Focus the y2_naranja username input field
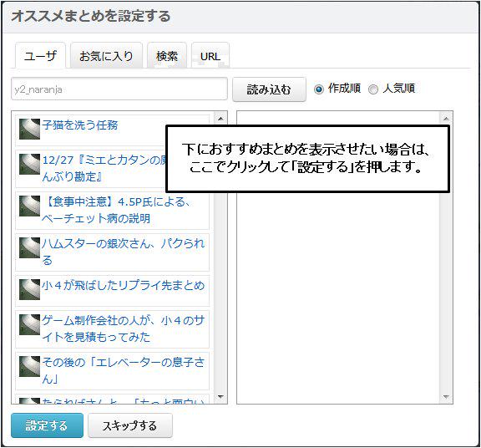The width and height of the screenshot is (481, 448). (119, 89)
